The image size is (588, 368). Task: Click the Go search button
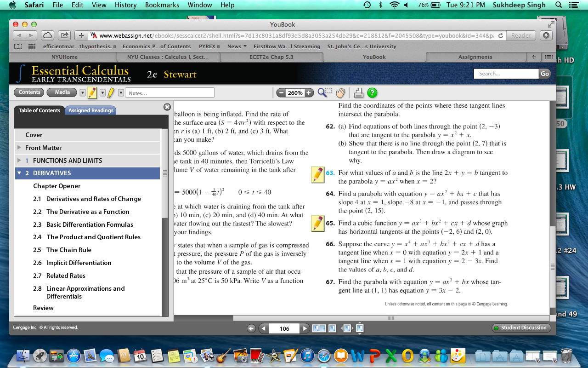(x=545, y=74)
